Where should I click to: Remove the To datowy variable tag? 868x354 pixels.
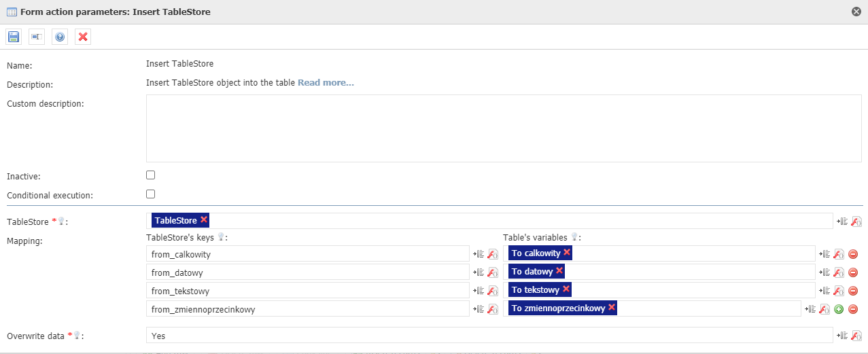[x=559, y=271]
